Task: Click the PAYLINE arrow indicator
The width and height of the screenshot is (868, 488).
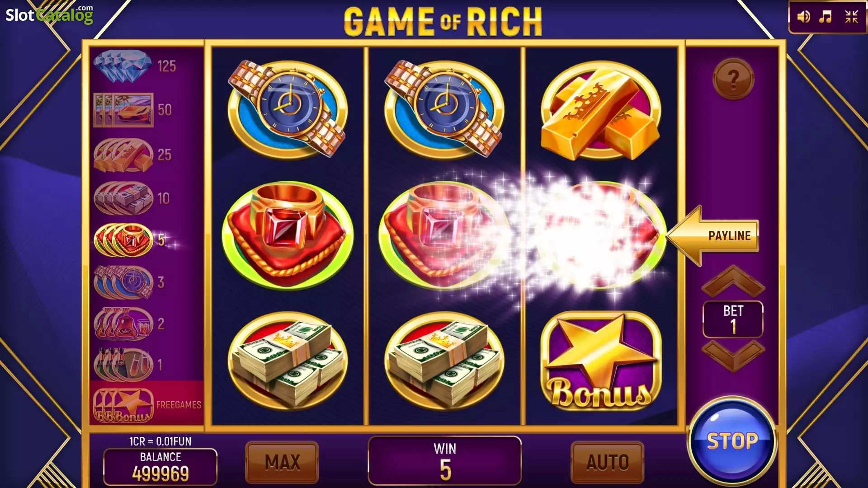Action: click(x=713, y=235)
